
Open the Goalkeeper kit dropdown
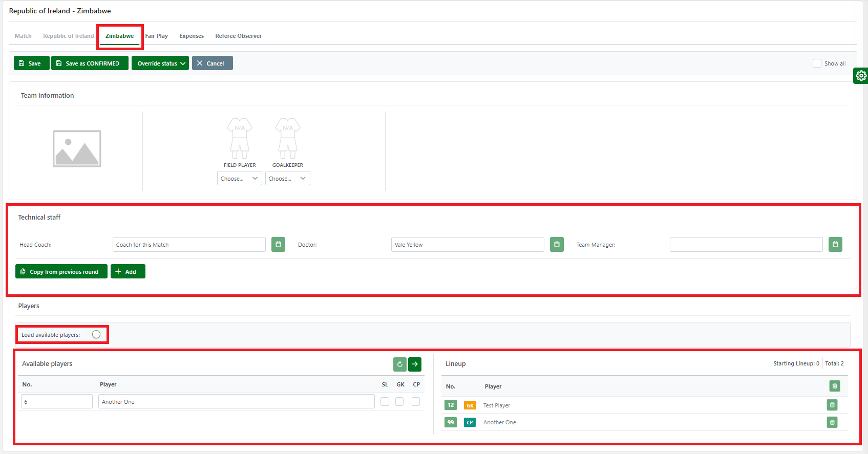tap(287, 179)
